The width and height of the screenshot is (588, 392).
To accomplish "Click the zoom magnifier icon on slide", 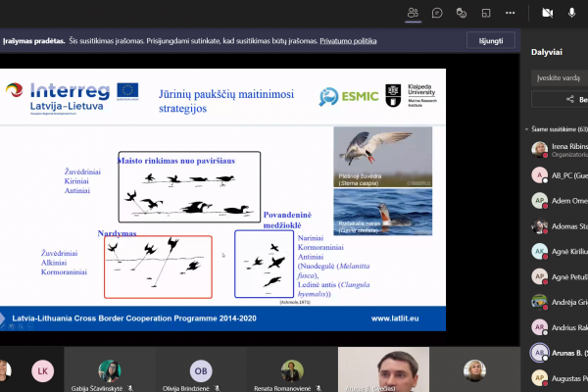I will coord(21,326).
